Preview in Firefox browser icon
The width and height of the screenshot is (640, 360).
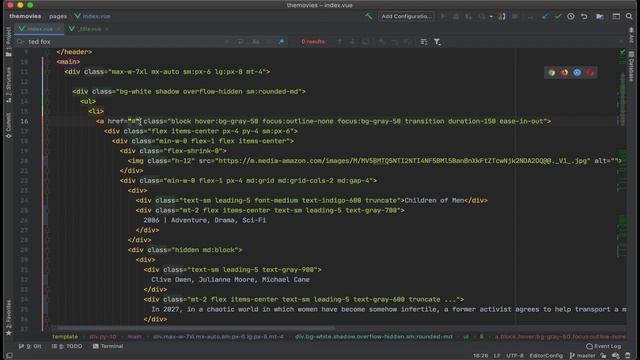coord(564,73)
